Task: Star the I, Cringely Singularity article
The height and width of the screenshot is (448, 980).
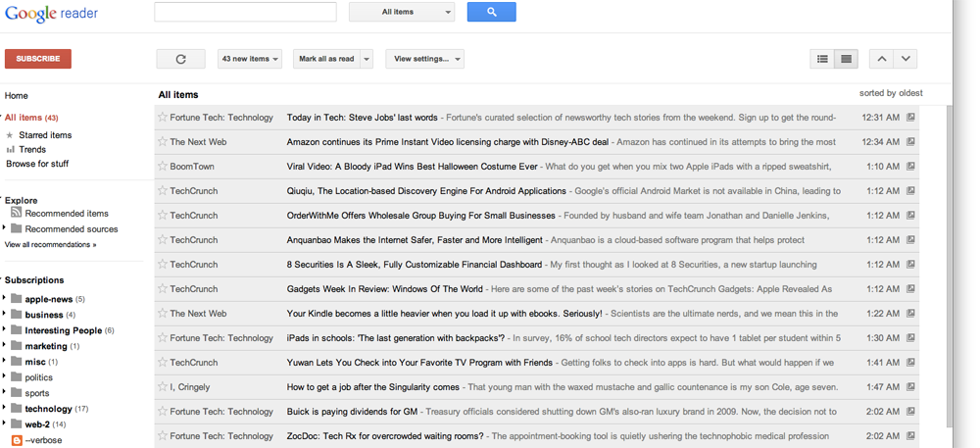Action: (163, 387)
